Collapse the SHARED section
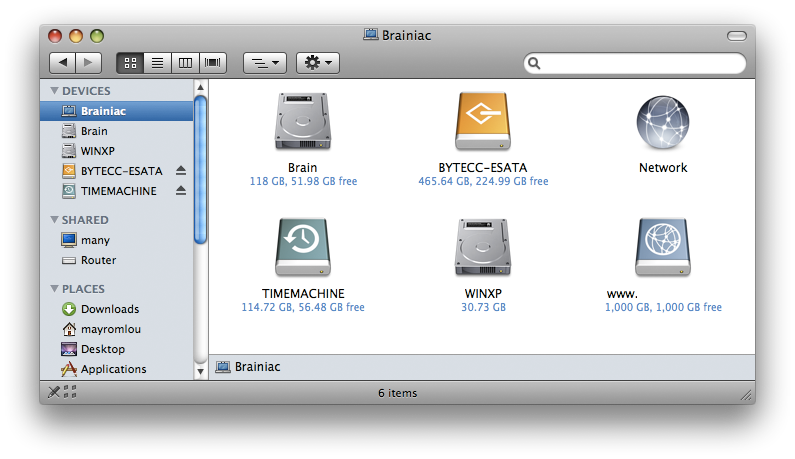The image size is (795, 459). (x=54, y=220)
